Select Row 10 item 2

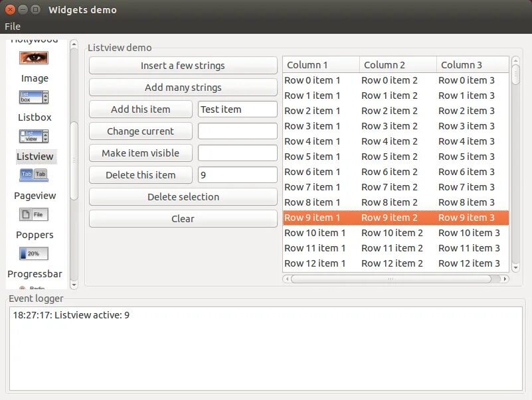pyautogui.click(x=392, y=233)
